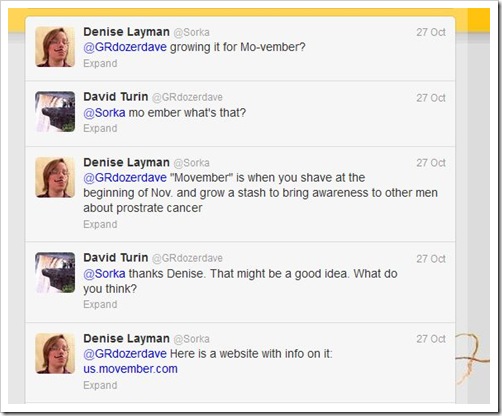Open David Turin's avatar on 'thanks Denise' tweet
Image resolution: width=502 pixels, height=416 pixels.
point(55,273)
